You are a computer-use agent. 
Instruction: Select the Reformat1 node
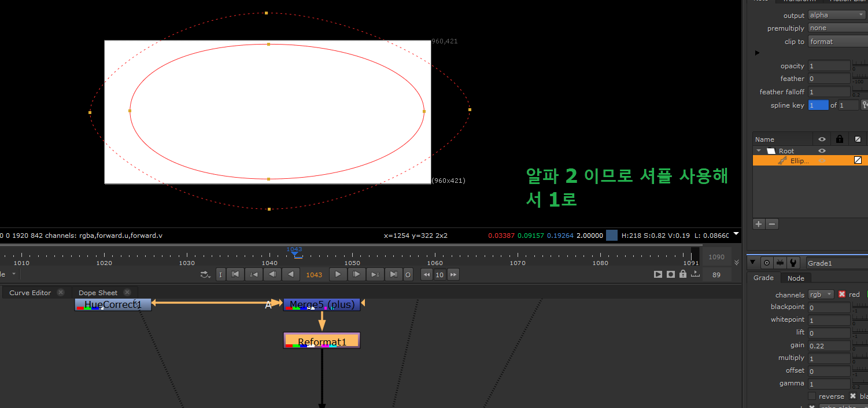322,340
